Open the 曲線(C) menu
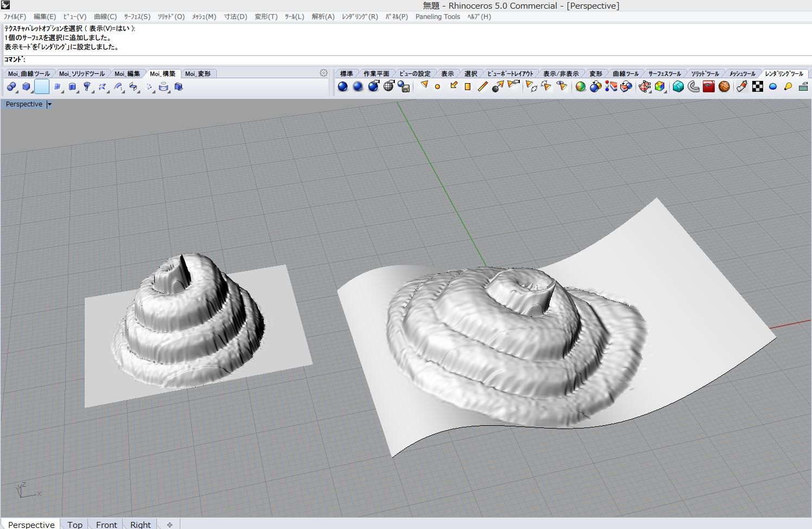812x529 pixels. pos(105,17)
